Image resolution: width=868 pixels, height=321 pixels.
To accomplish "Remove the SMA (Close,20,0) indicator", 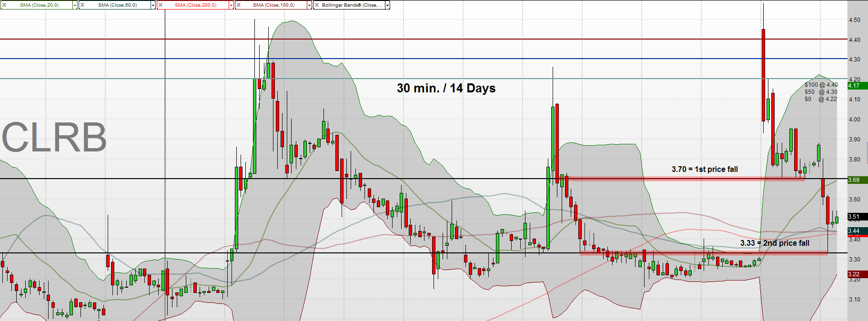I will [x=4, y=5].
